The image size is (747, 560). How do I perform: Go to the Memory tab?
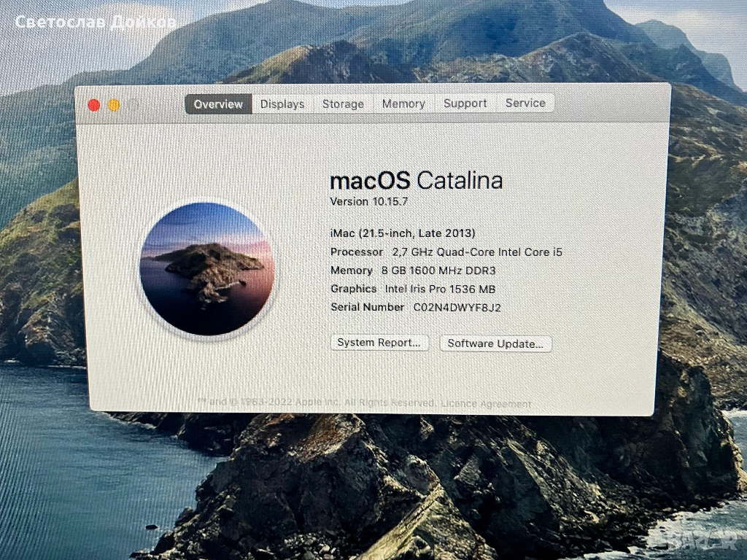403,104
